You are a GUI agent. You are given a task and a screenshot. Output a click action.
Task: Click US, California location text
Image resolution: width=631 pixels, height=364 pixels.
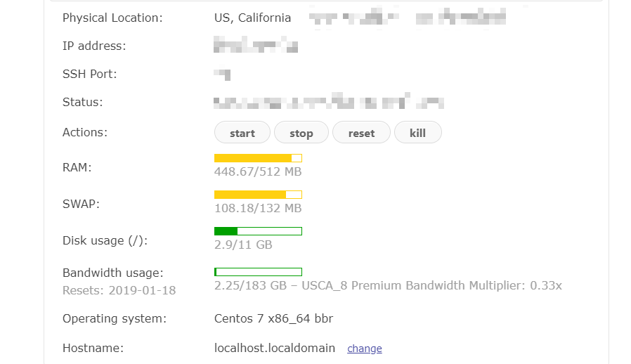(x=252, y=18)
